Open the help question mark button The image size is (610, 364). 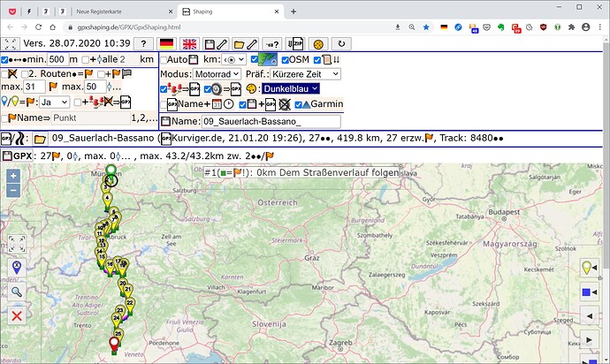point(143,44)
